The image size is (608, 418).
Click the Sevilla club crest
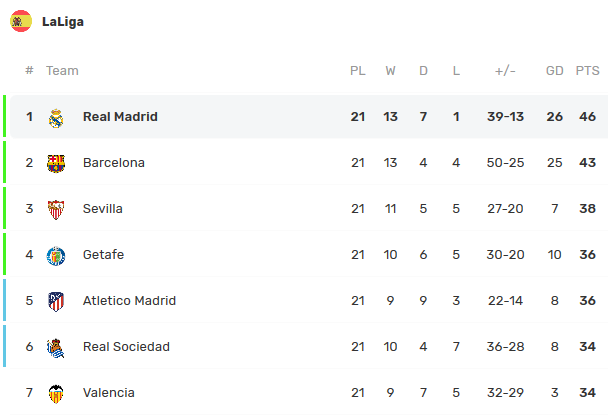point(56,209)
